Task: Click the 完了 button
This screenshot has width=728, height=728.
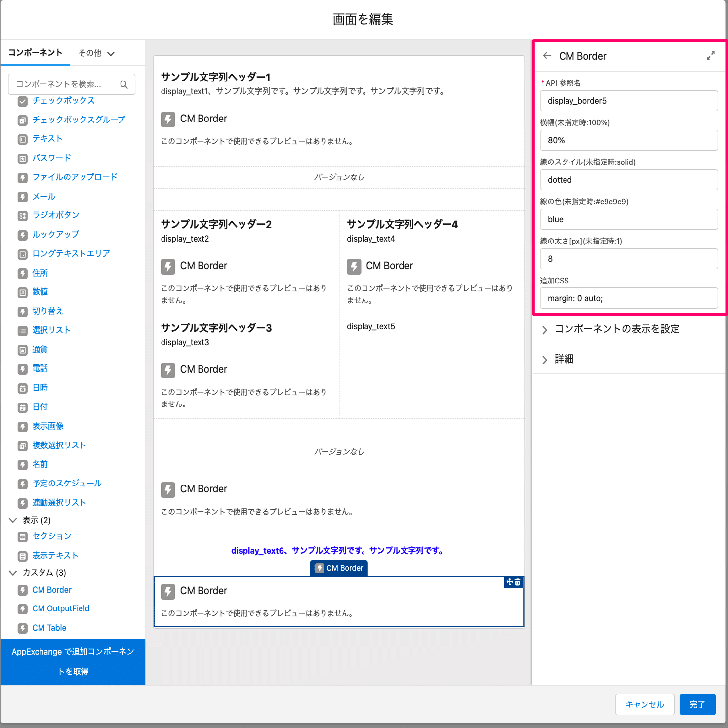Action: click(697, 704)
